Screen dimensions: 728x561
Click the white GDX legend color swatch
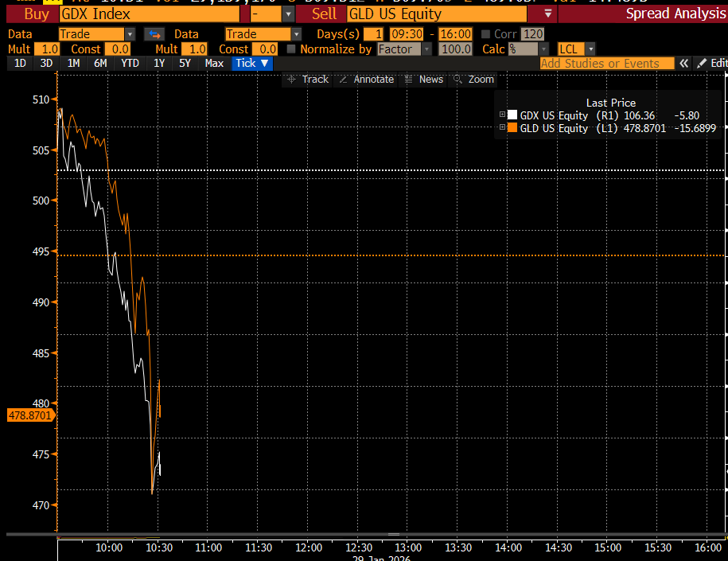click(x=512, y=115)
